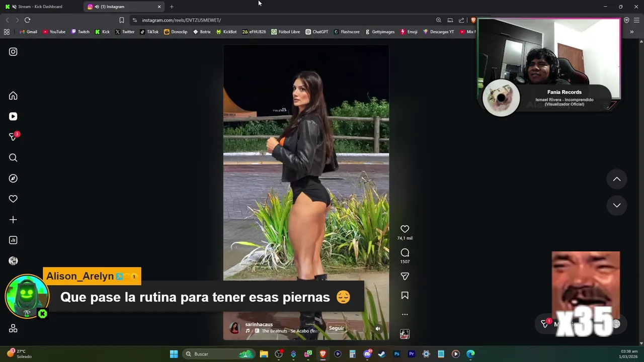644x362 pixels.
Task: Open the weather widget showing 27°C Soleado
Action: [20, 354]
